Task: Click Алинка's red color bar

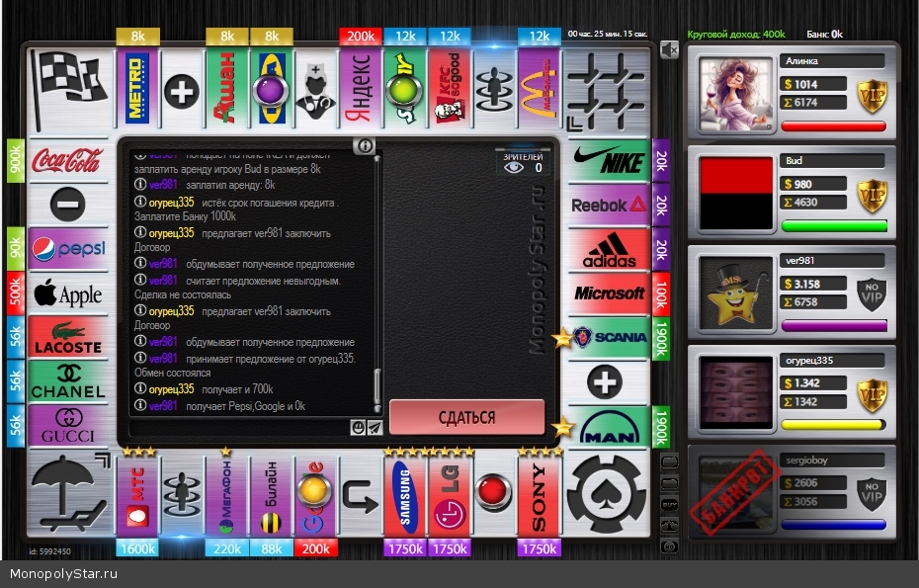Action: coord(833,126)
